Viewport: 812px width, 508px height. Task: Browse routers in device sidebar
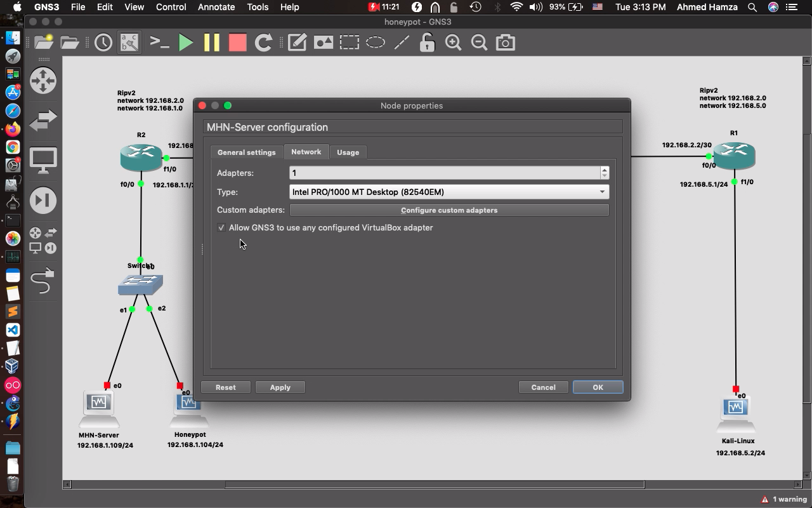pos(43,81)
